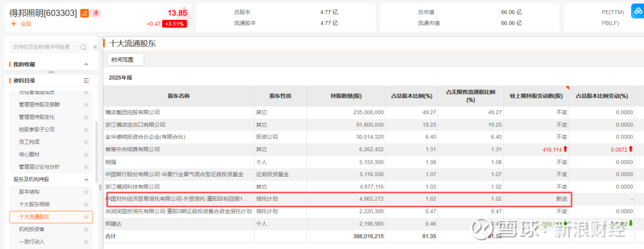Image resolution: width=644 pixels, height=249 pixels.
Task: Toggle favorite star for 一致行动人
Action: coord(86,242)
